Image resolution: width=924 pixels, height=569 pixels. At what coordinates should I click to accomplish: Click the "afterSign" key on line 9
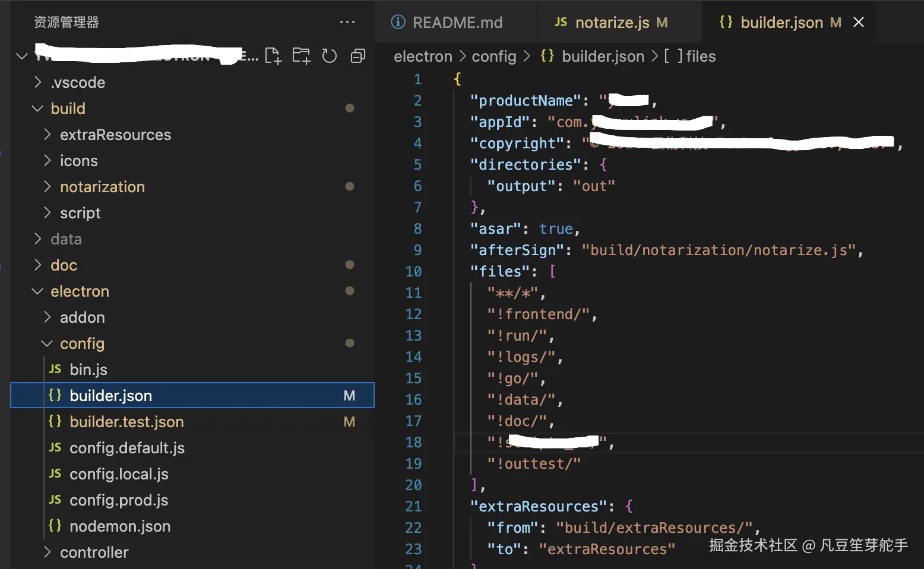click(x=517, y=250)
